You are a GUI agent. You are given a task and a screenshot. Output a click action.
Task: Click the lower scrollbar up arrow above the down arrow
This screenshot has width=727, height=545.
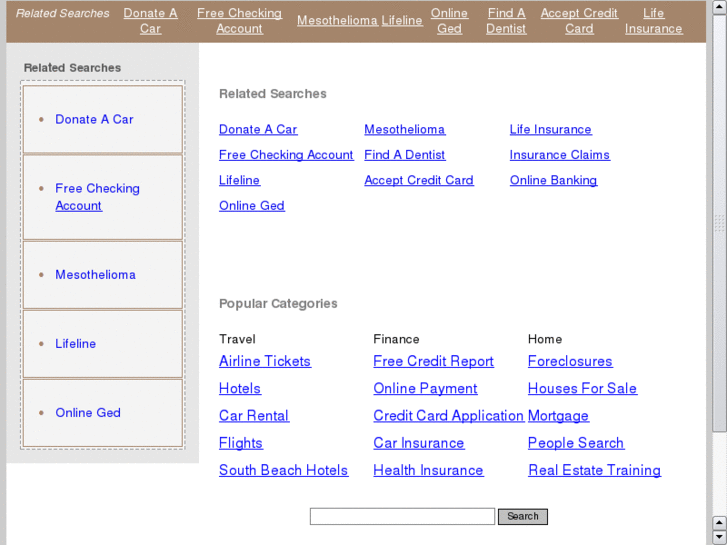[x=719, y=523]
